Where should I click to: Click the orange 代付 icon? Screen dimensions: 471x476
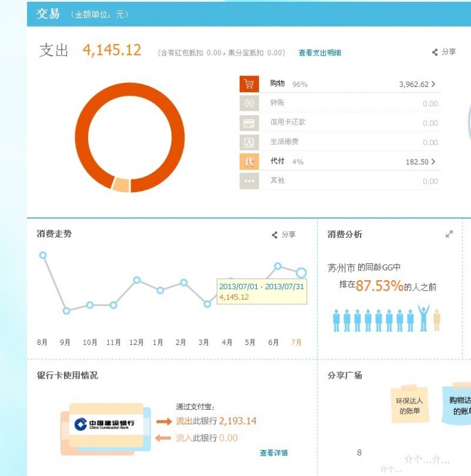249,162
